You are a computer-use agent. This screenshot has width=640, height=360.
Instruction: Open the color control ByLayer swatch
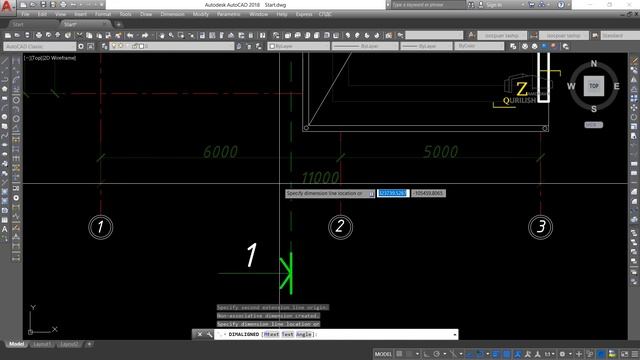(299, 47)
